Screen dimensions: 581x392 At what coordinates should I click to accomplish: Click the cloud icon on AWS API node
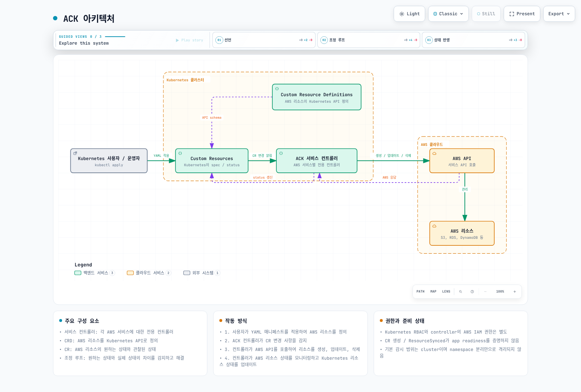pyautogui.click(x=434, y=153)
